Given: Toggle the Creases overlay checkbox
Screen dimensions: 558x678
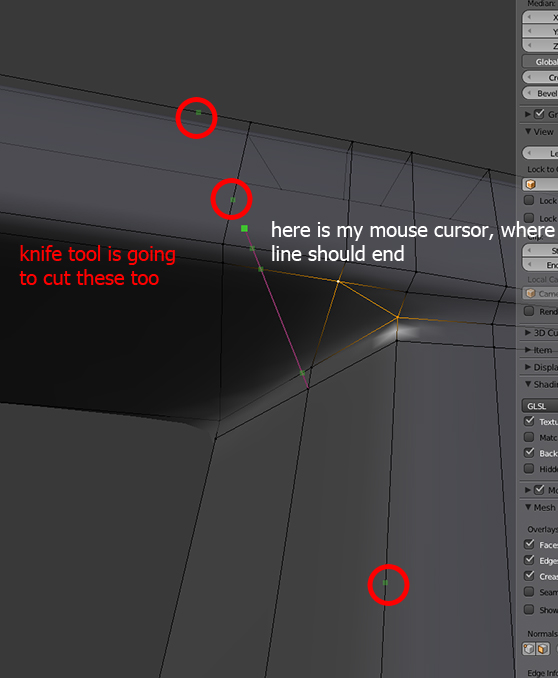Looking at the screenshot, I should pyautogui.click(x=529, y=576).
